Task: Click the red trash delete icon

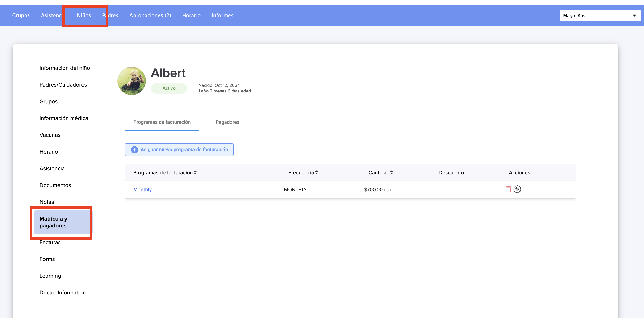Action: pos(509,189)
